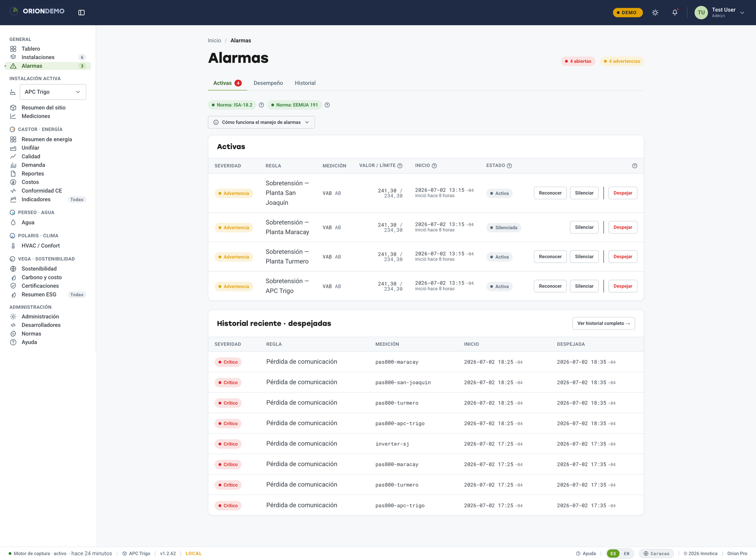Click the TU user avatar
Screen dimensions: 756x560
(x=701, y=13)
